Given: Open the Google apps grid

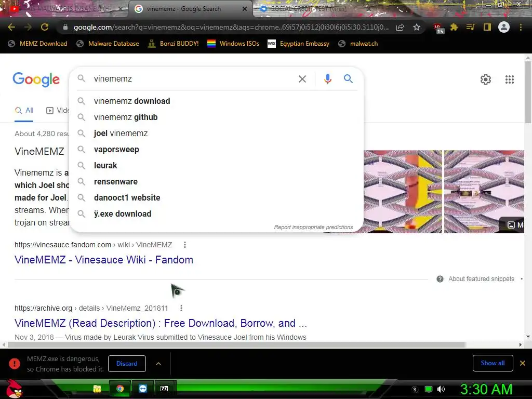Looking at the screenshot, I should pos(509,79).
